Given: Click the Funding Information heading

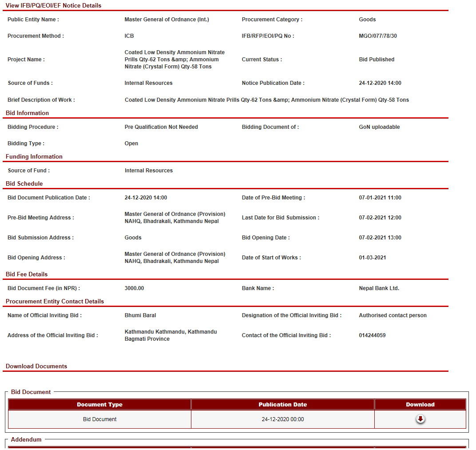Looking at the screenshot, I should 34,156.
